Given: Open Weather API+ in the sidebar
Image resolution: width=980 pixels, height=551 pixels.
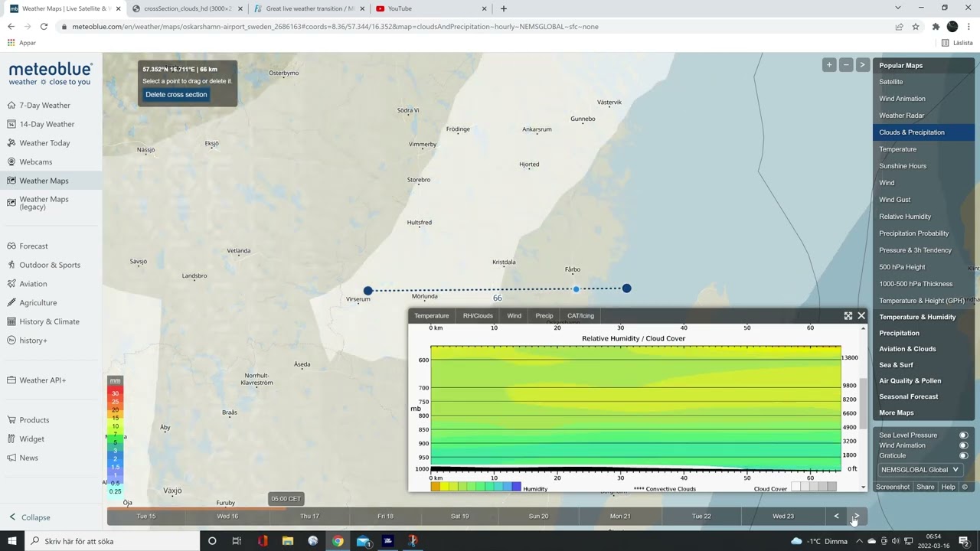Looking at the screenshot, I should coord(42,380).
